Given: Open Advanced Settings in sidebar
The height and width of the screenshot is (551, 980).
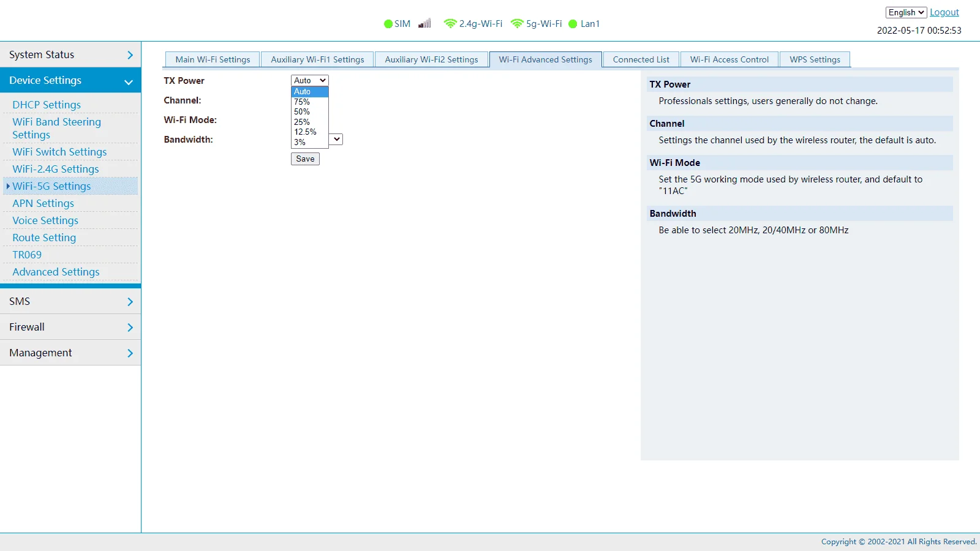Looking at the screenshot, I should click(x=56, y=272).
